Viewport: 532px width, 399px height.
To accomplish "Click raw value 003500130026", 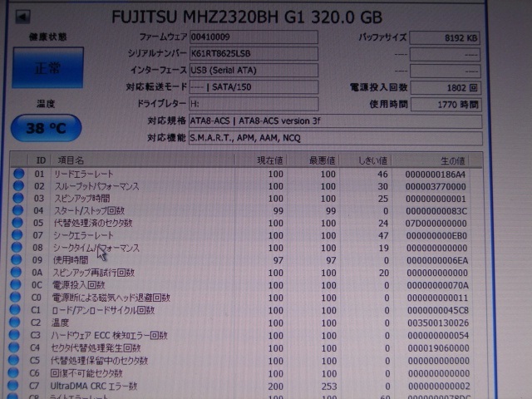I will click(x=438, y=323).
